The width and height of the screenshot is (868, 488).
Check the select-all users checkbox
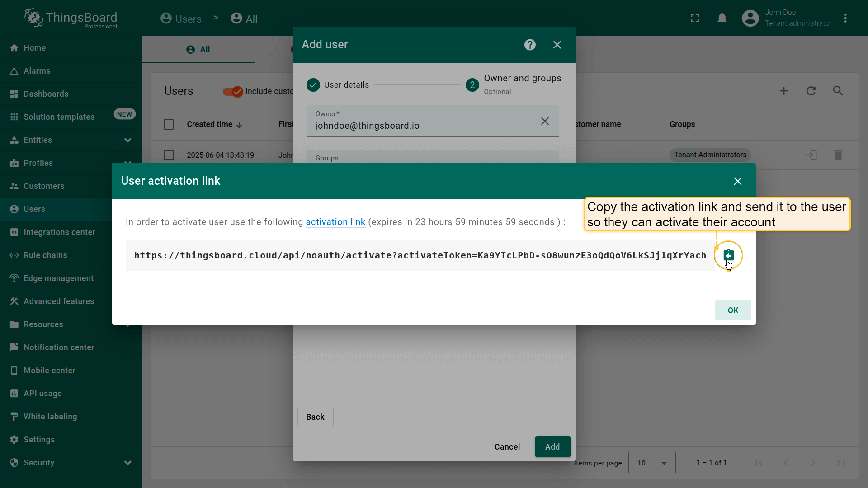point(169,124)
